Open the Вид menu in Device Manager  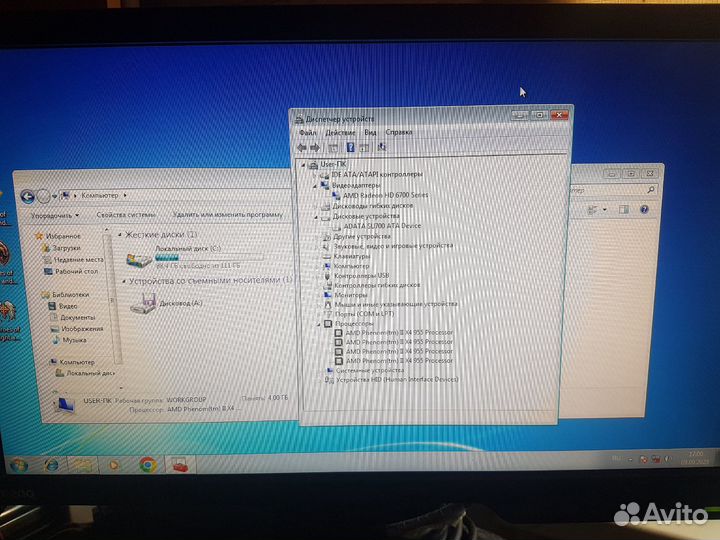pyautogui.click(x=370, y=132)
